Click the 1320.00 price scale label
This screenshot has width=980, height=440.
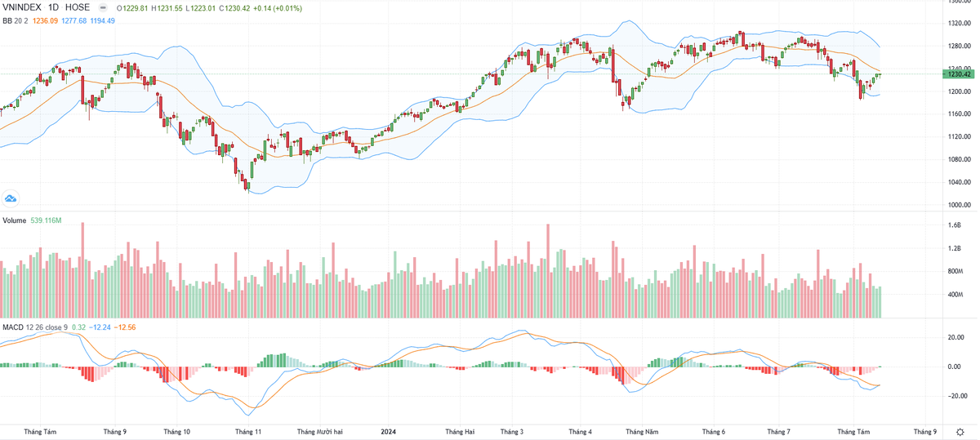coord(959,23)
